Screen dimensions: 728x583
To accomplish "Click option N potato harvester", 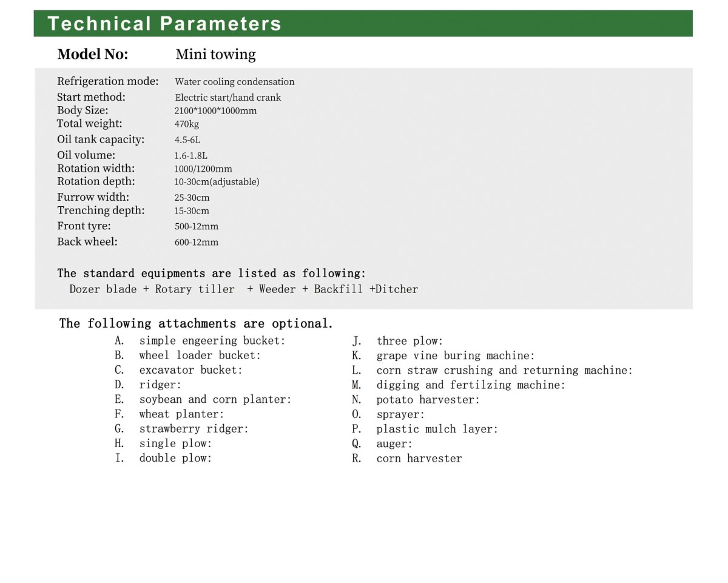I will (428, 400).
